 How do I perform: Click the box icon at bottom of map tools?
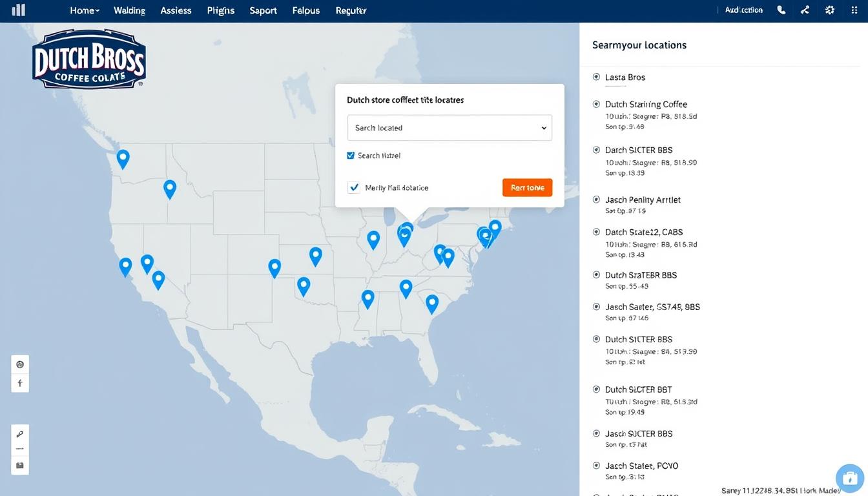pyautogui.click(x=20, y=465)
